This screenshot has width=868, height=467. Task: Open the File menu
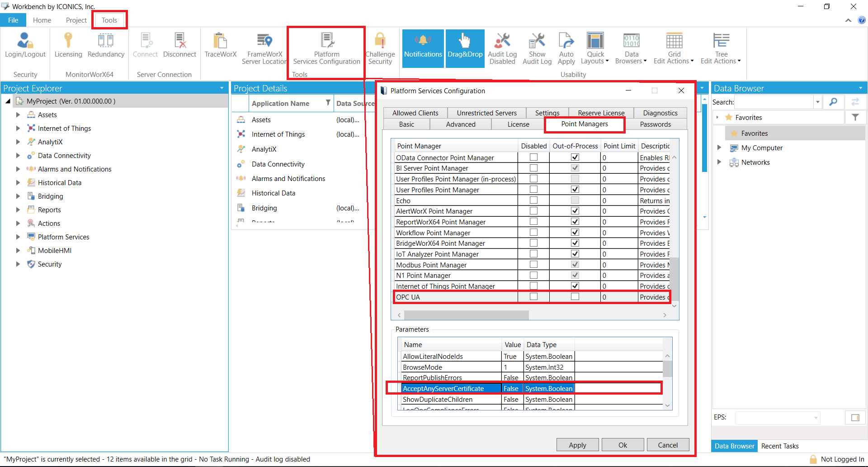click(x=13, y=20)
